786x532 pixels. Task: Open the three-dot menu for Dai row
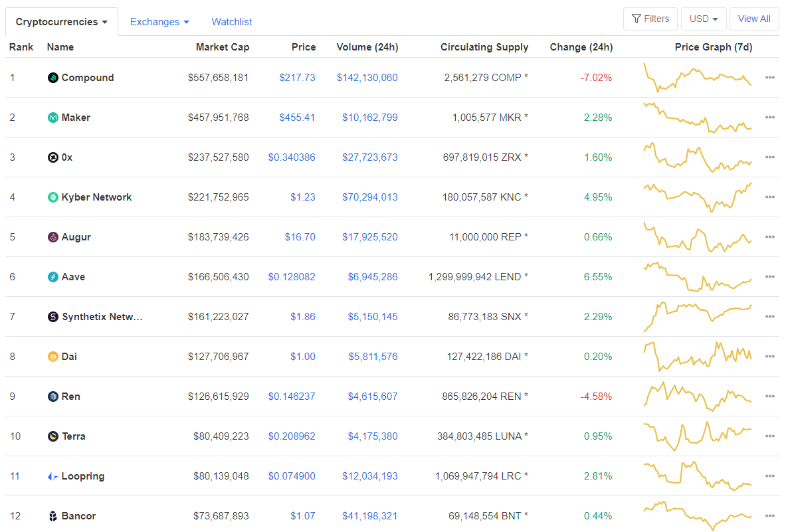pos(770,356)
